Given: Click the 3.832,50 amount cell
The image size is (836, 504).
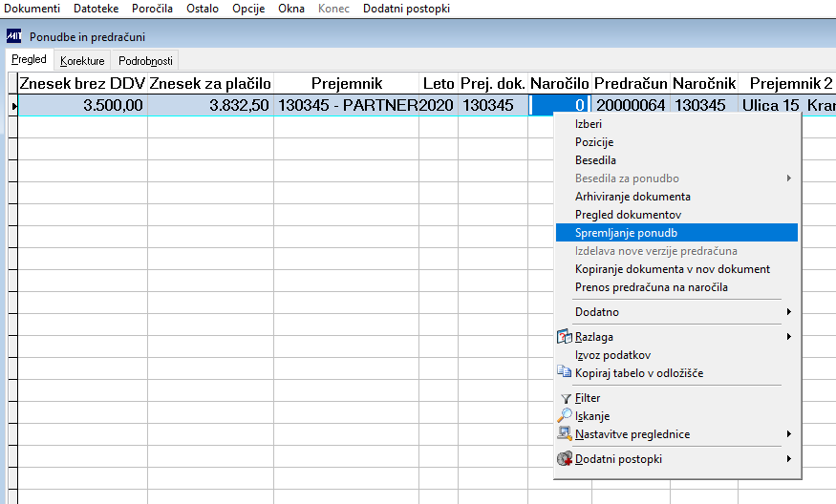Looking at the screenshot, I should click(x=210, y=106).
